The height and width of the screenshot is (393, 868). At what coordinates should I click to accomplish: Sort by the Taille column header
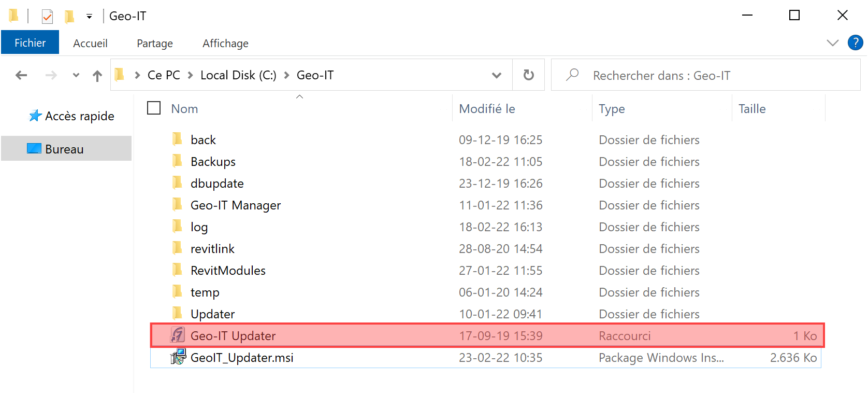pos(752,109)
